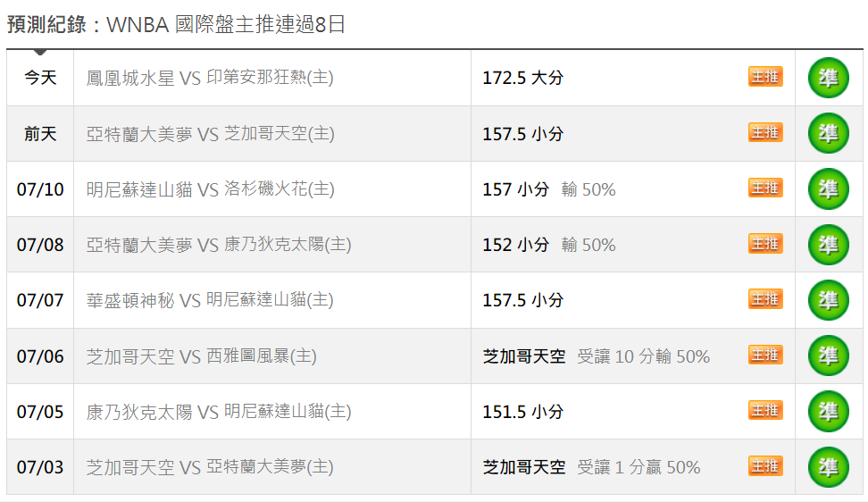868x502 pixels.
Task: Click the green 準 icon for 07/08
Action: 828,245
